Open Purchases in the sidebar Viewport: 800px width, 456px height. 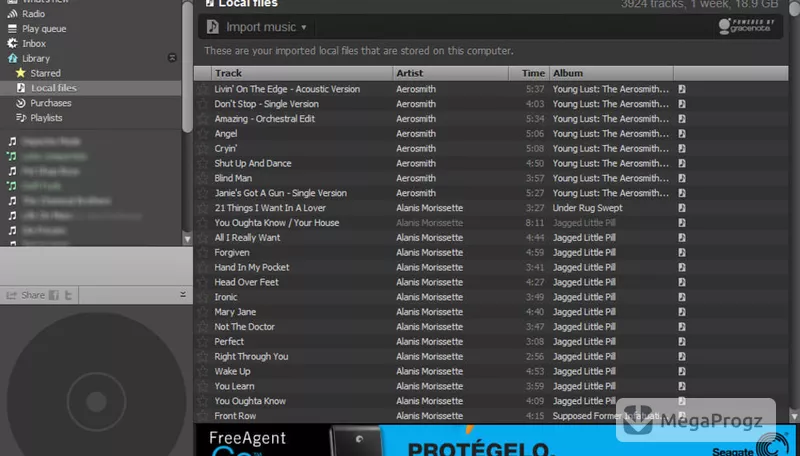(x=51, y=103)
